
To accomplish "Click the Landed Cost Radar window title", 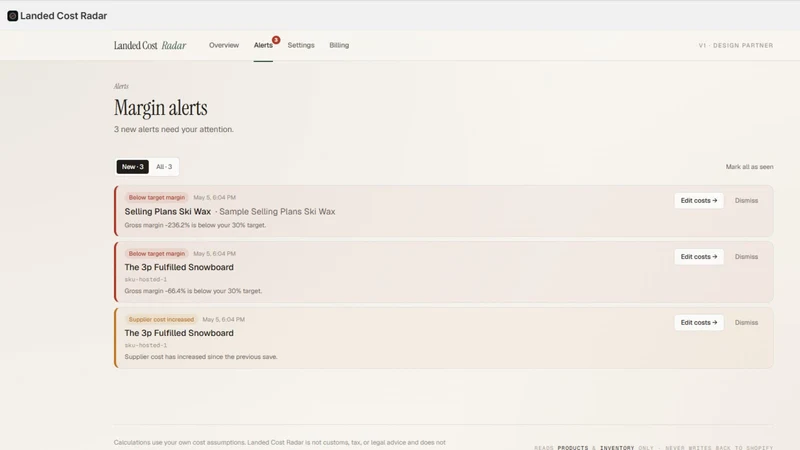I will coord(64,16).
